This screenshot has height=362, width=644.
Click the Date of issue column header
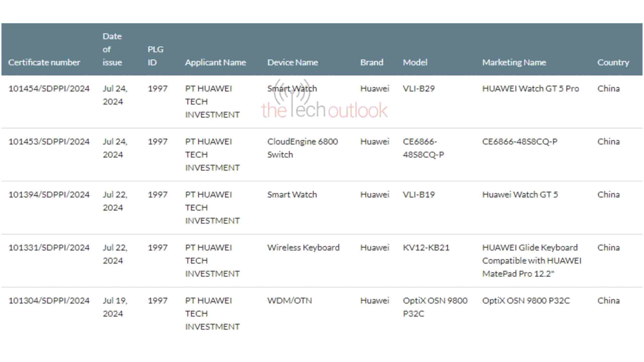(112, 49)
